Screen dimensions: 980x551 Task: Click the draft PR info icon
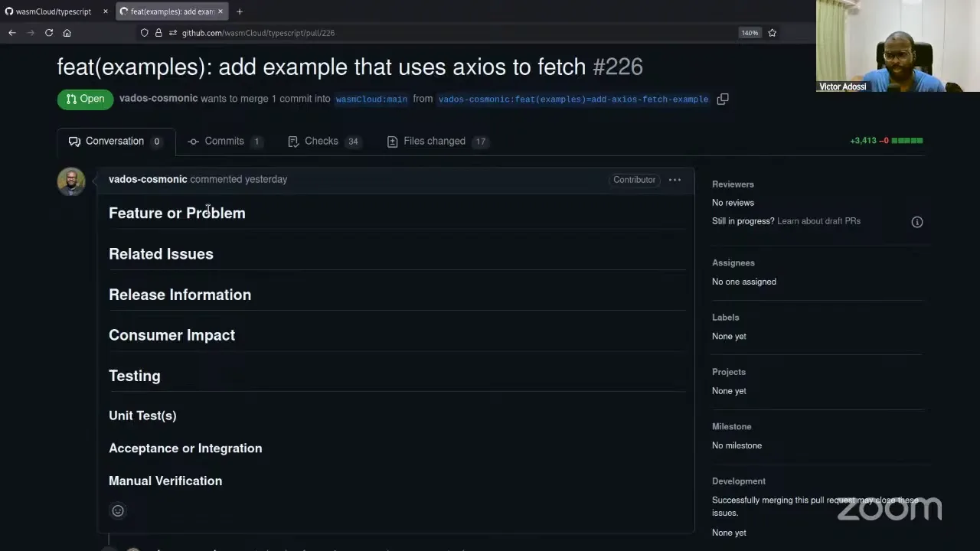(x=917, y=222)
